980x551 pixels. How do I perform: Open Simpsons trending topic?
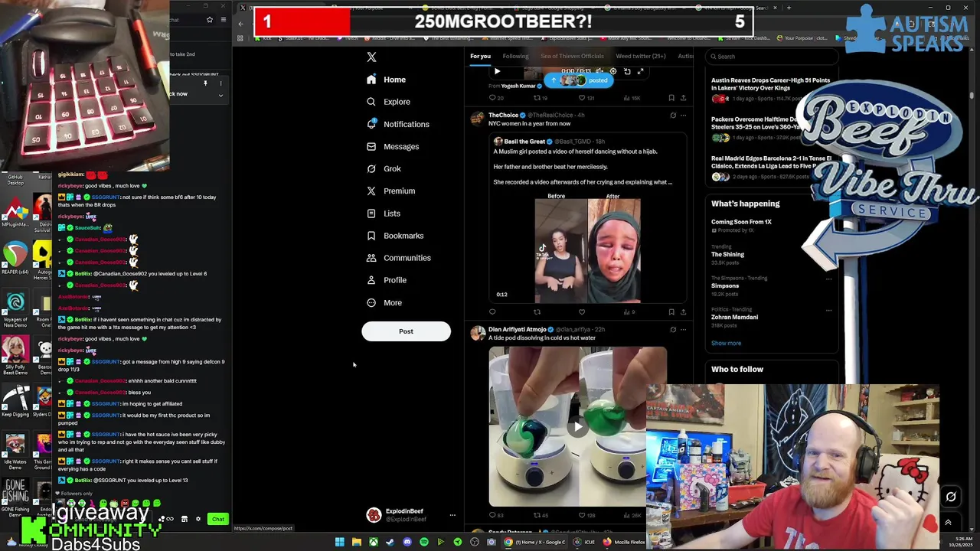coord(725,285)
